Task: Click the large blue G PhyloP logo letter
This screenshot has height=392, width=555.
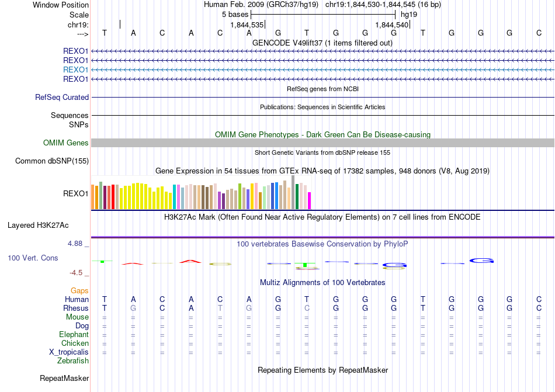Action: click(481, 261)
